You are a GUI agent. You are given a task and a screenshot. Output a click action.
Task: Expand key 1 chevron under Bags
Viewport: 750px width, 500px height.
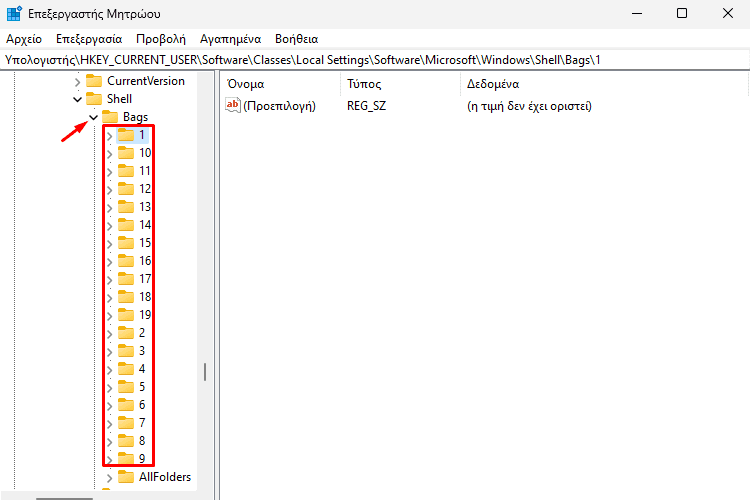110,136
